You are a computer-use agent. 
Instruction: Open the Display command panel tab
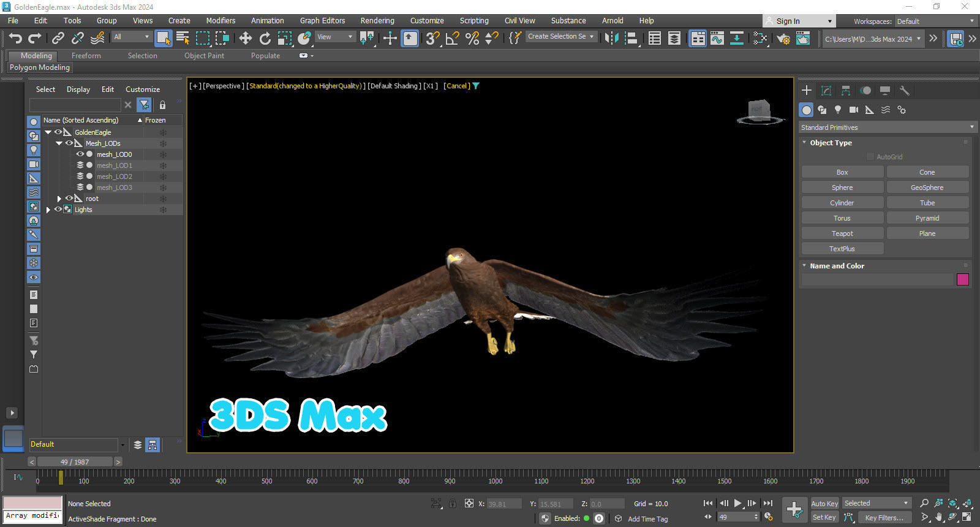[885, 90]
